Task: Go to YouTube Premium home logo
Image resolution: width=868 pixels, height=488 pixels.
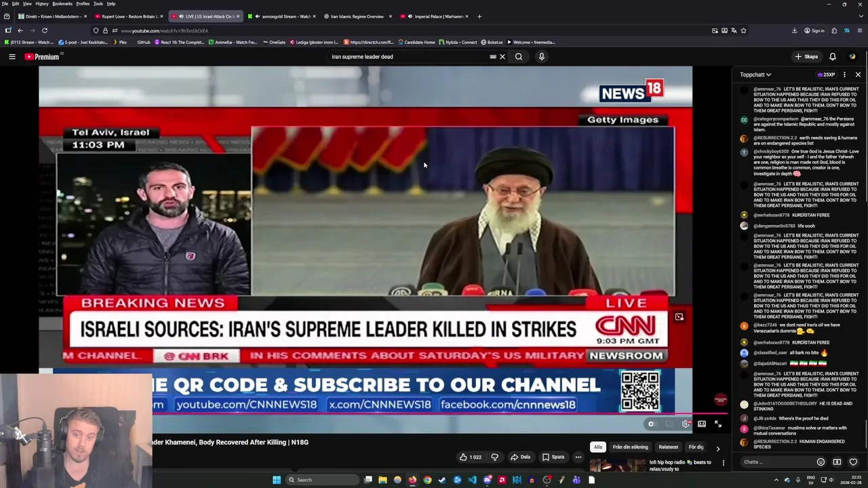Action: coord(43,57)
